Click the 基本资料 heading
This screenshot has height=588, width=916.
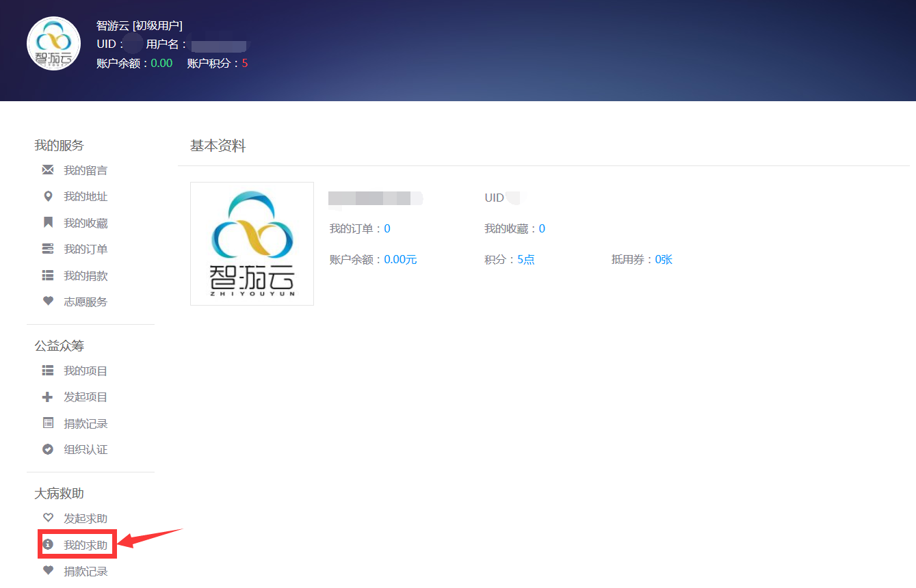(x=218, y=146)
